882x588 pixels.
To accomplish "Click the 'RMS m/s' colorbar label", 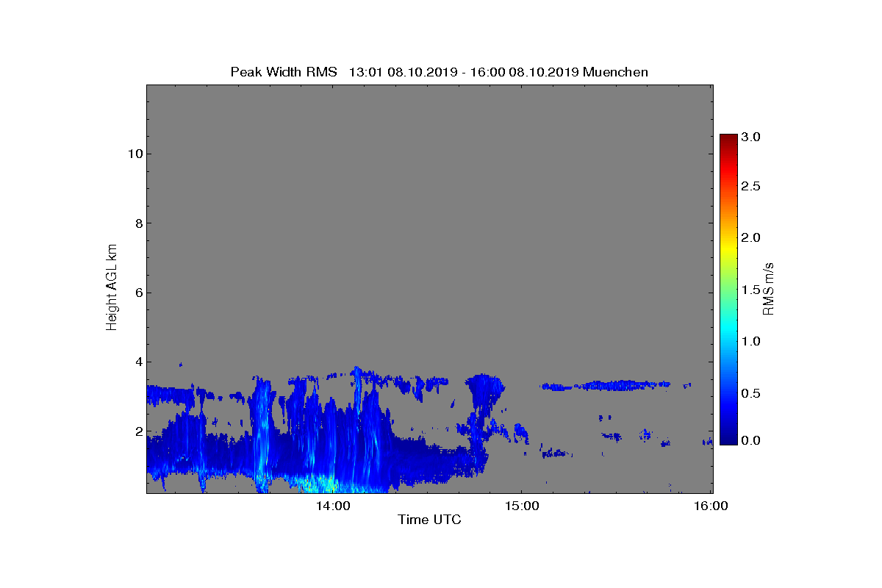I will coord(769,288).
